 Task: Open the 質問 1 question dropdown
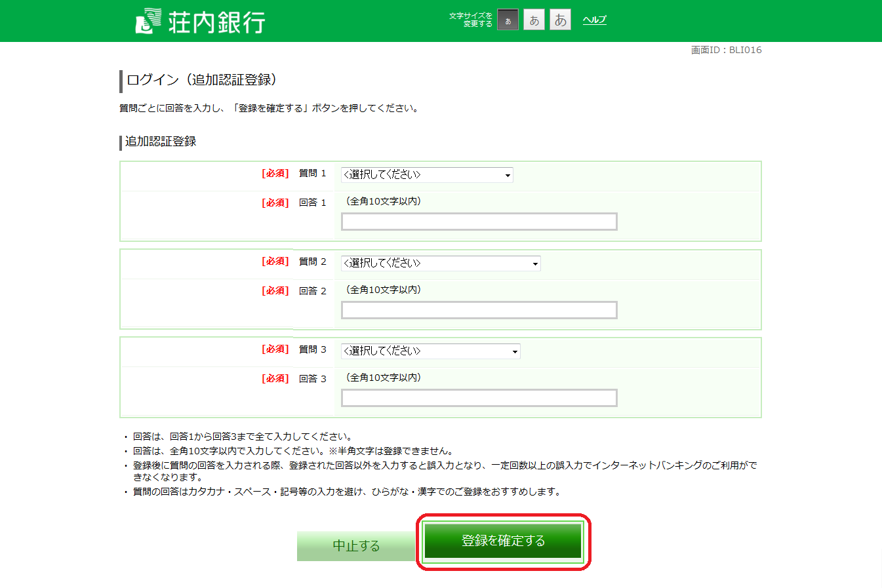[x=426, y=174]
